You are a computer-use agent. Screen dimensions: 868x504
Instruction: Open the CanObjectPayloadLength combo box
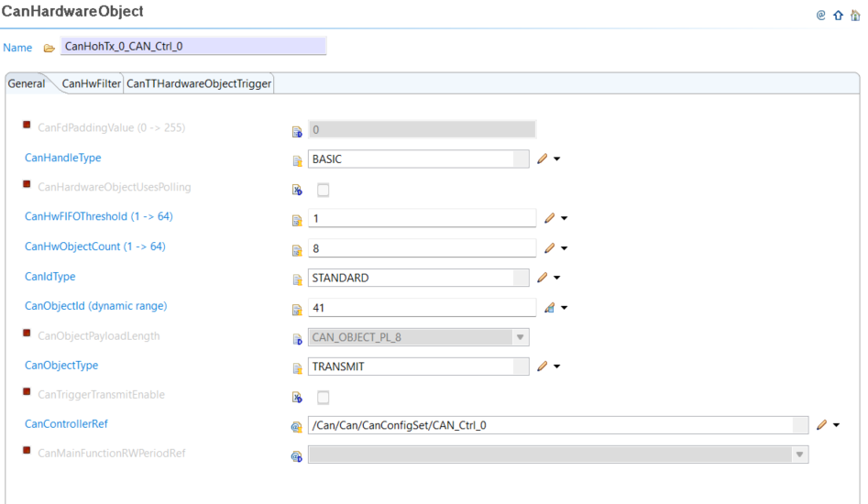(x=520, y=337)
